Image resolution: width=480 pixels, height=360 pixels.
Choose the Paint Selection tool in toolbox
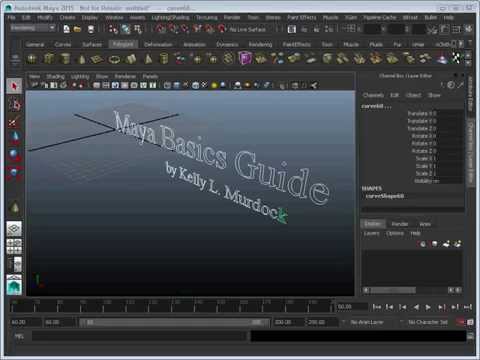tap(14, 122)
